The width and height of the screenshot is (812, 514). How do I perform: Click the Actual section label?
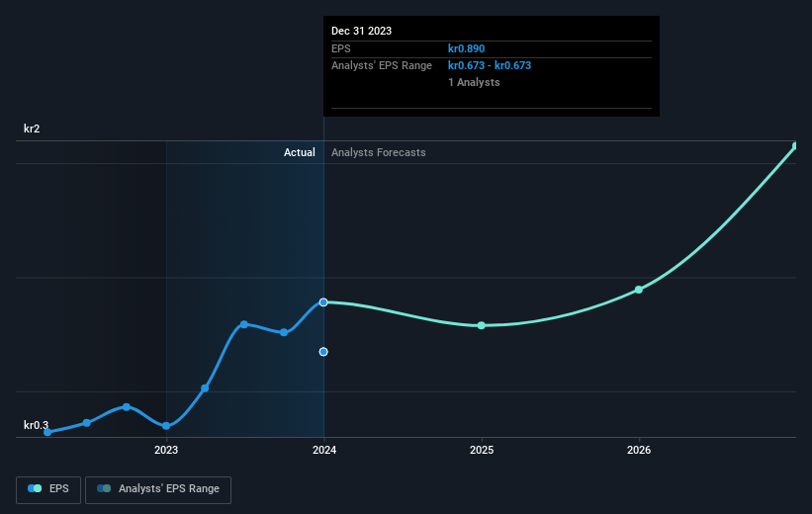tap(300, 152)
